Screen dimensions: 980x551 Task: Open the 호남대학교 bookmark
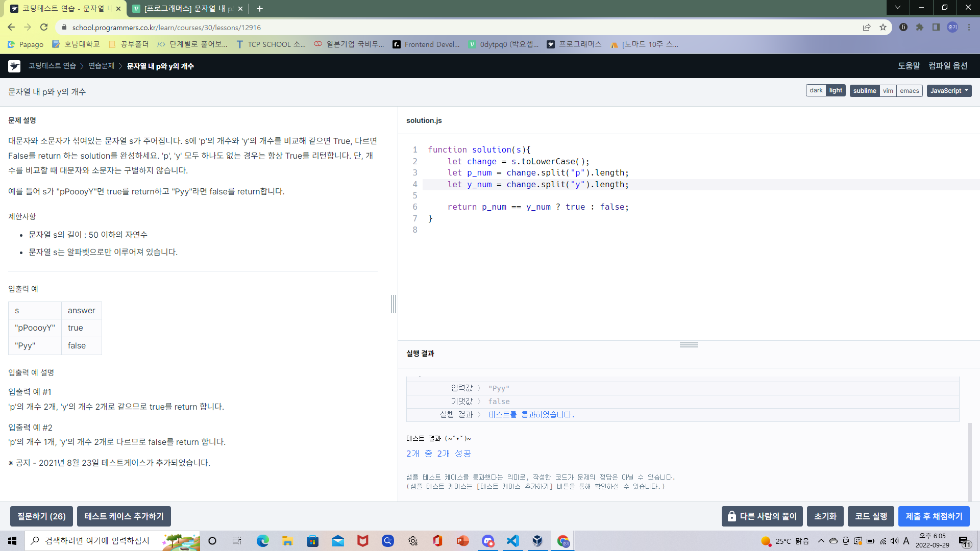point(76,44)
